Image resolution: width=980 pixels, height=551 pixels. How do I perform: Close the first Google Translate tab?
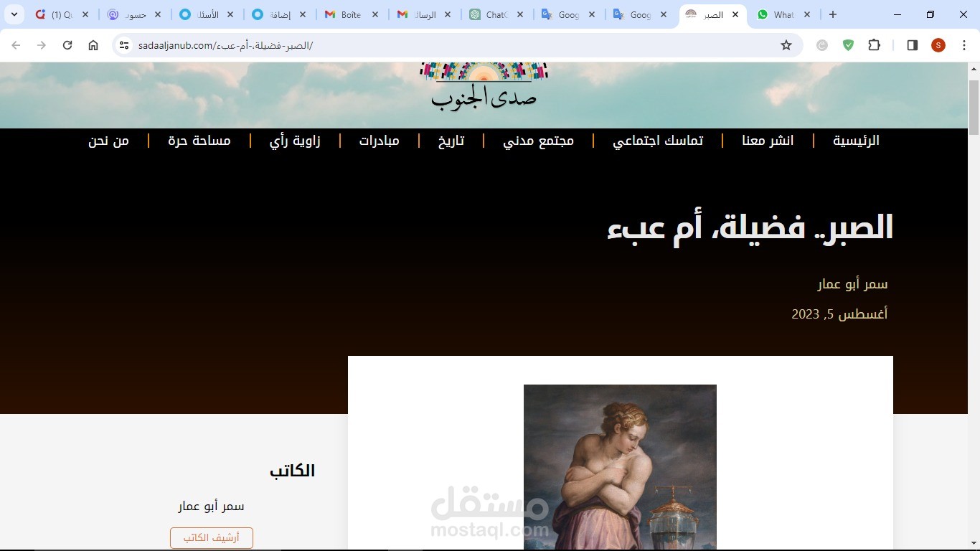593,14
